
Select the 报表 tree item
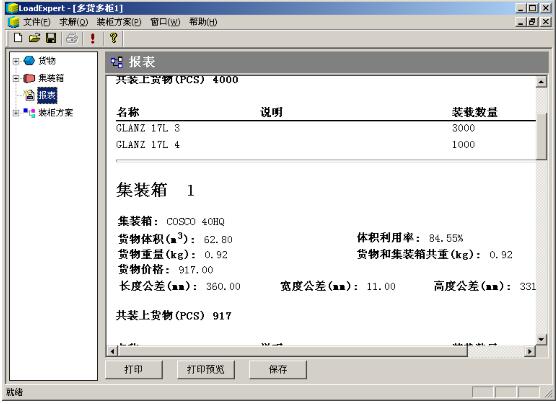[47, 95]
